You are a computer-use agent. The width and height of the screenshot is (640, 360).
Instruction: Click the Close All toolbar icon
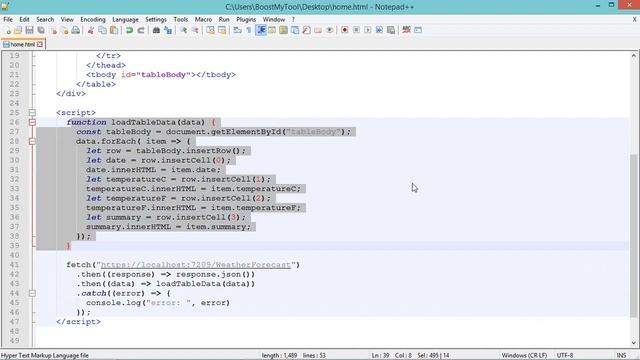coord(64,30)
